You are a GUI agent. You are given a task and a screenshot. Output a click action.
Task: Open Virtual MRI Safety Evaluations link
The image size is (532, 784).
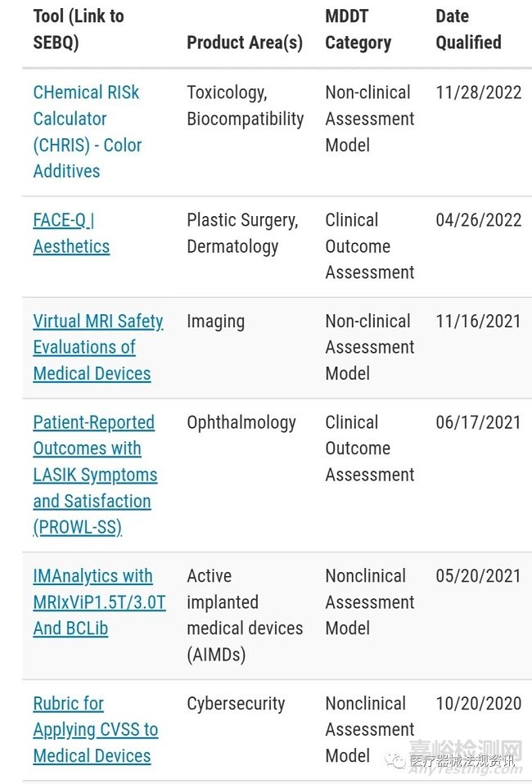coord(97,347)
